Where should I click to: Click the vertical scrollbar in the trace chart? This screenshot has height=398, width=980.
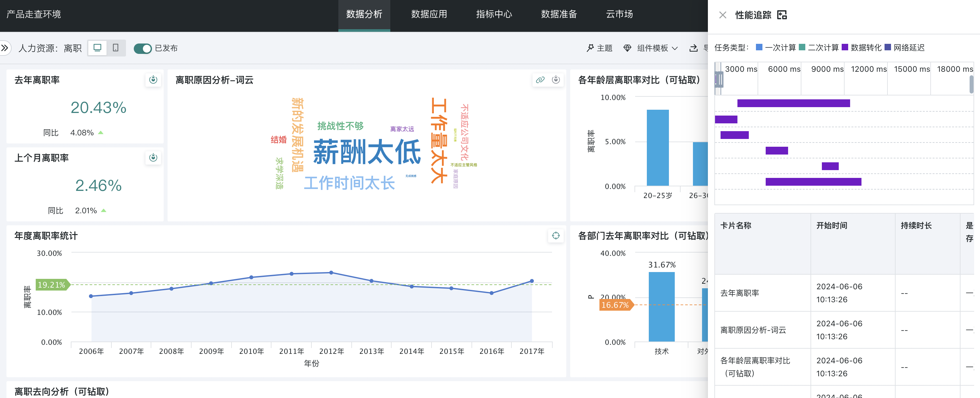click(x=971, y=84)
